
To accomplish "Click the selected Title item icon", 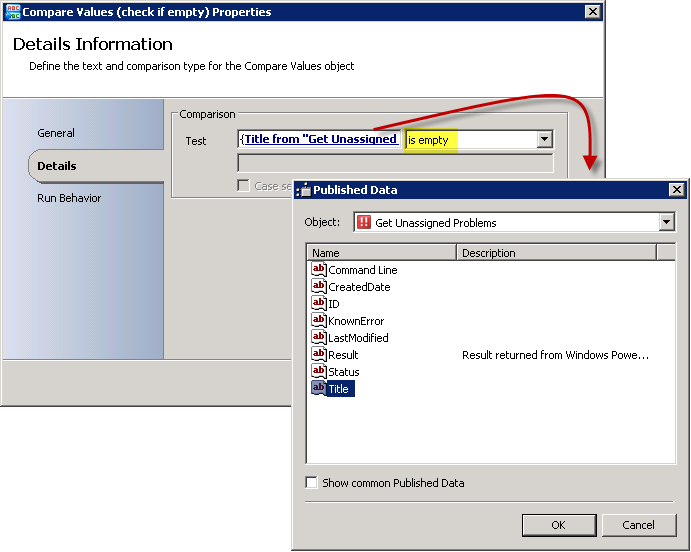I will click(x=319, y=388).
